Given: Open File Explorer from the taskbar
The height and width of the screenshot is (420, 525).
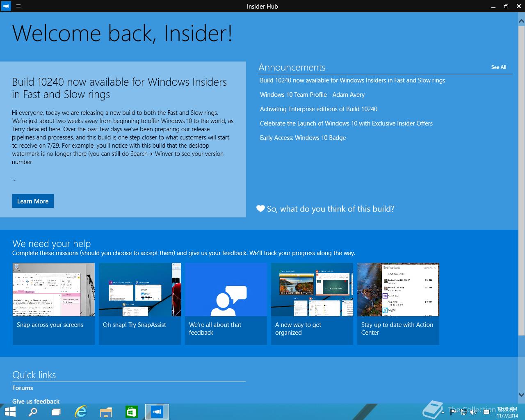Looking at the screenshot, I should click(x=106, y=412).
